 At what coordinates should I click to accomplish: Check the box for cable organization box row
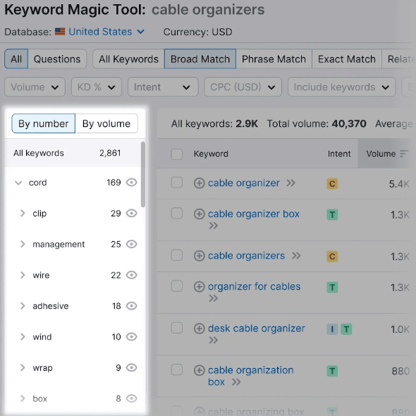point(177,370)
